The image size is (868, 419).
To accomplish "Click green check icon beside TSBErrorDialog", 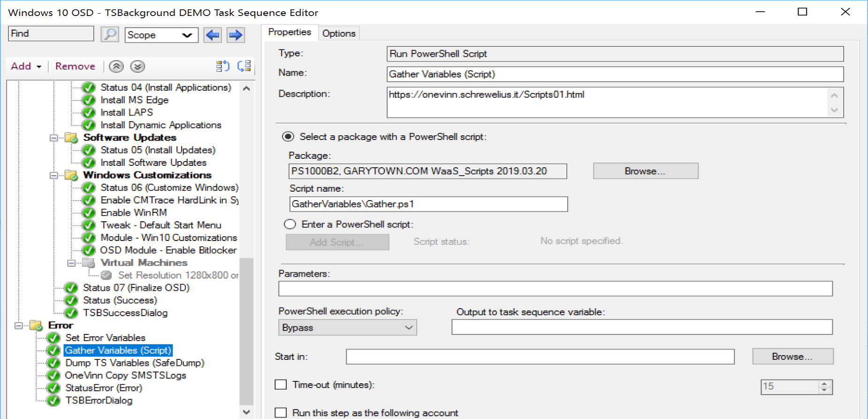I will click(x=53, y=401).
